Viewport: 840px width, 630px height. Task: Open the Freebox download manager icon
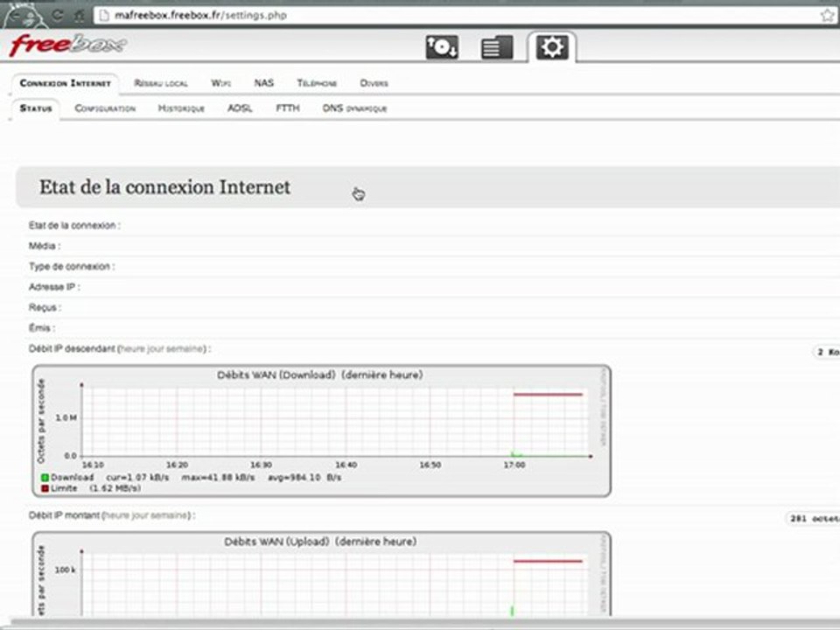[442, 47]
